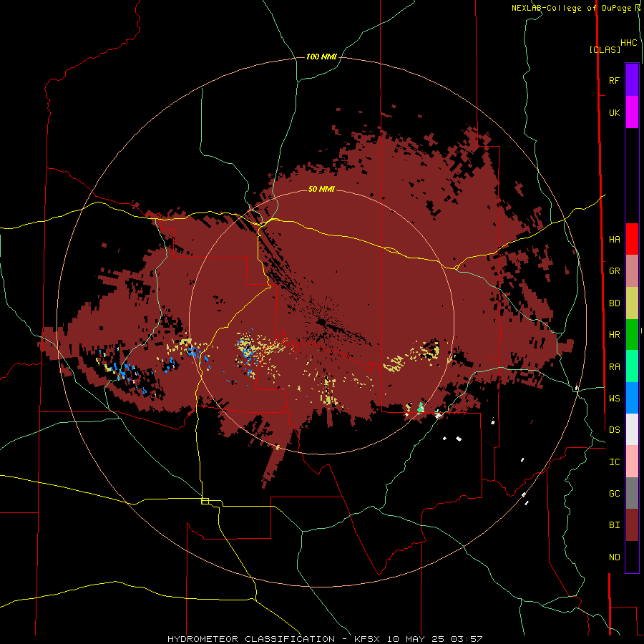Click the magenta UK legend swatch
This screenshot has width=644, height=644.
[x=632, y=112]
